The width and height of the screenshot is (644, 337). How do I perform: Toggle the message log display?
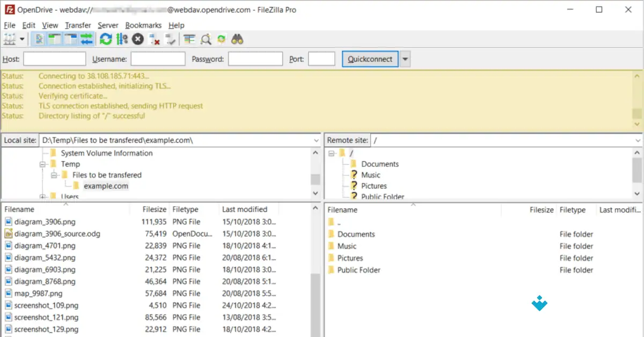(38, 39)
